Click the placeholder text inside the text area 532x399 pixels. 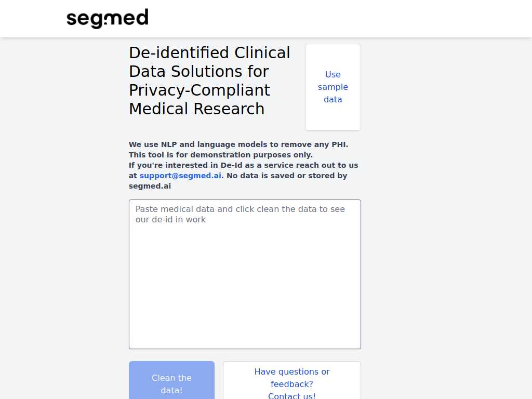[240, 214]
